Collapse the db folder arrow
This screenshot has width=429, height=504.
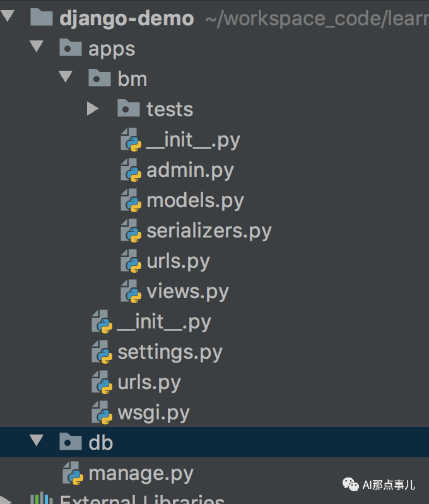tap(37, 440)
